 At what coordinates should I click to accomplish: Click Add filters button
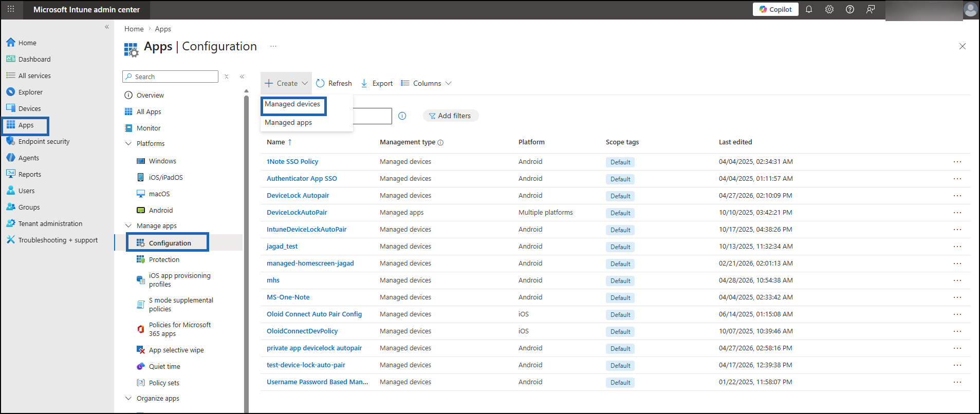coord(450,116)
